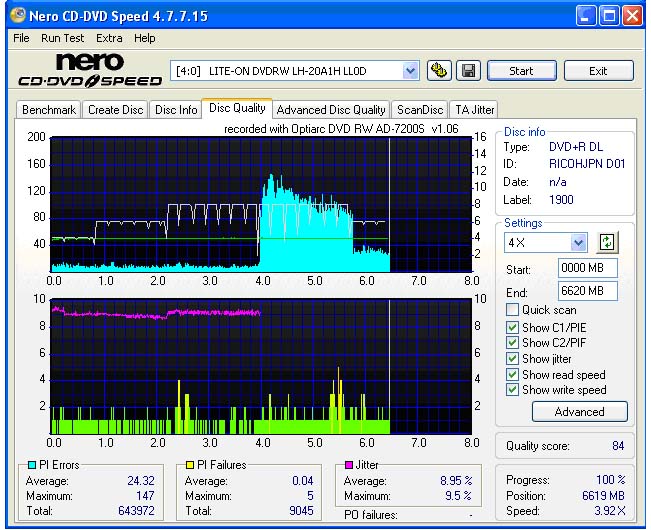This screenshot has height=530, width=651.
Task: Switch to the Benchmark tab
Action: pyautogui.click(x=48, y=110)
